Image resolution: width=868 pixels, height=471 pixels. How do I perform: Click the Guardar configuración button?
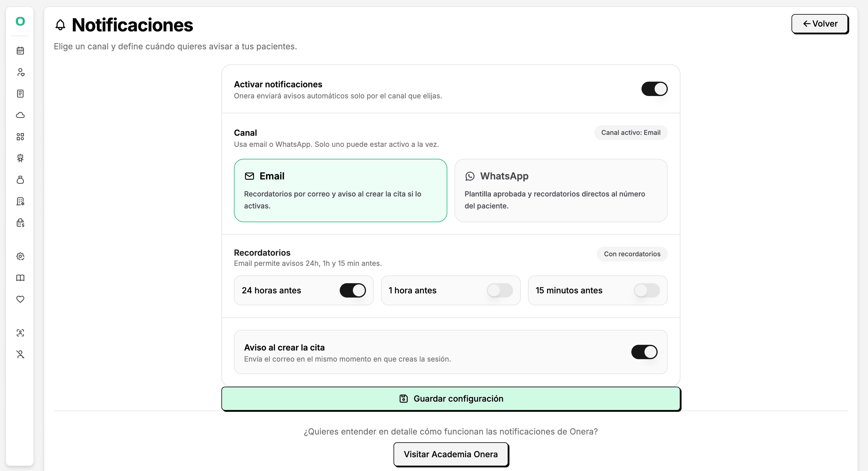(x=451, y=399)
